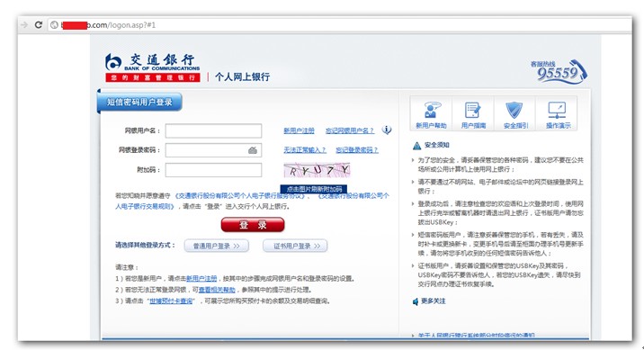Click the 新用户帮助 new user help icon
Image resolution: width=644 pixels, height=350 pixels.
[x=431, y=113]
